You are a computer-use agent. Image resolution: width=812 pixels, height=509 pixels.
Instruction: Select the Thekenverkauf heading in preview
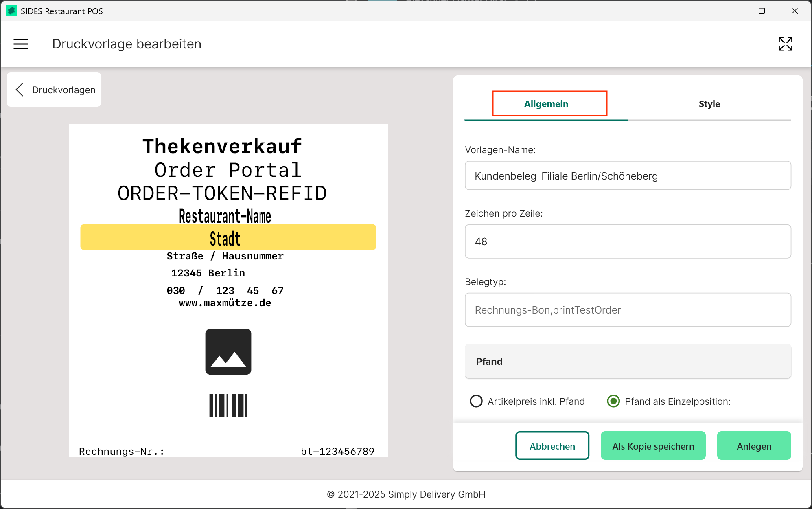point(222,146)
